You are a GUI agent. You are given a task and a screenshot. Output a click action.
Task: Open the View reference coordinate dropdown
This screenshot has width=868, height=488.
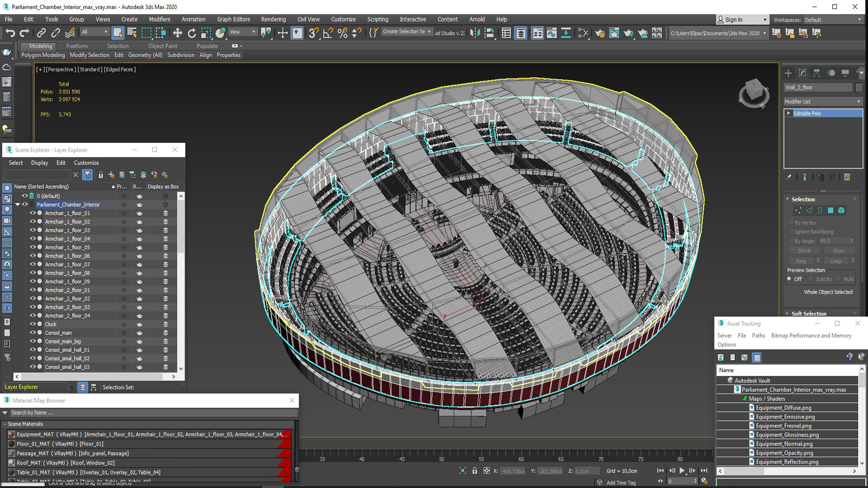[242, 32]
